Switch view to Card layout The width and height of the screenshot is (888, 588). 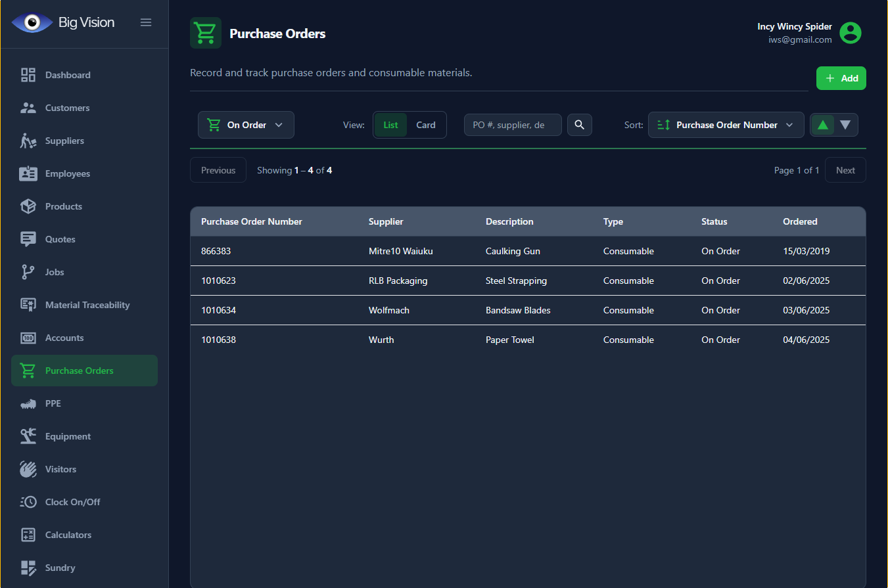426,125
